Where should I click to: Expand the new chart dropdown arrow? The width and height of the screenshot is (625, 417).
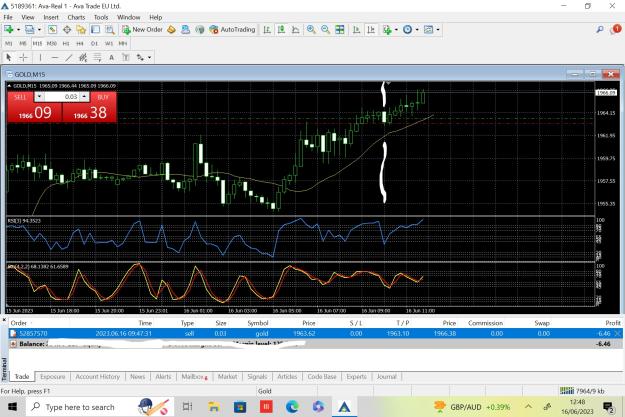(18, 30)
